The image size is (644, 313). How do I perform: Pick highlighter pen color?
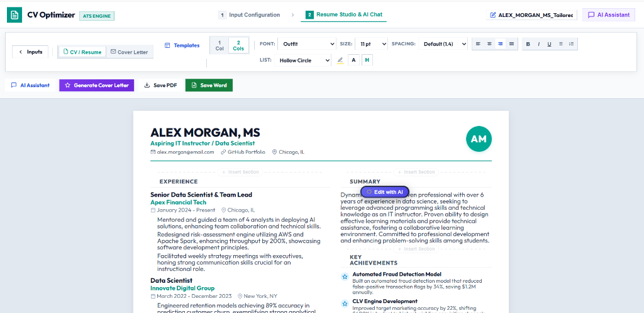340,60
